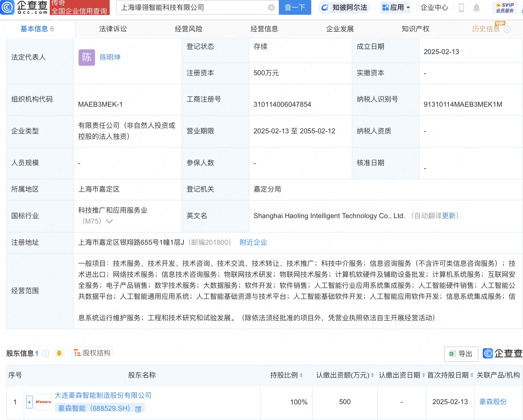The width and height of the screenshot is (523, 420).
Task: Click the mobile phone icon in the top bar
Action: (x=461, y=8)
